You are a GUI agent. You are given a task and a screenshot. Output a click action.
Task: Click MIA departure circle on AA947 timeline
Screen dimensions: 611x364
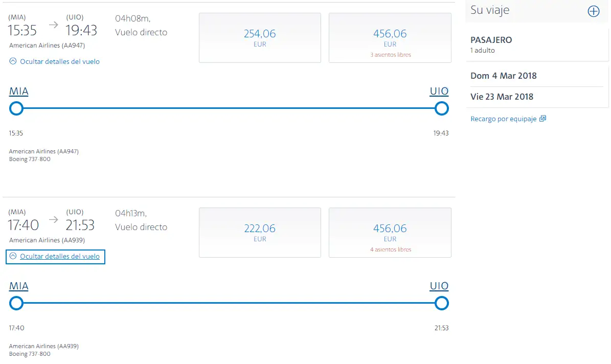pos(16,108)
